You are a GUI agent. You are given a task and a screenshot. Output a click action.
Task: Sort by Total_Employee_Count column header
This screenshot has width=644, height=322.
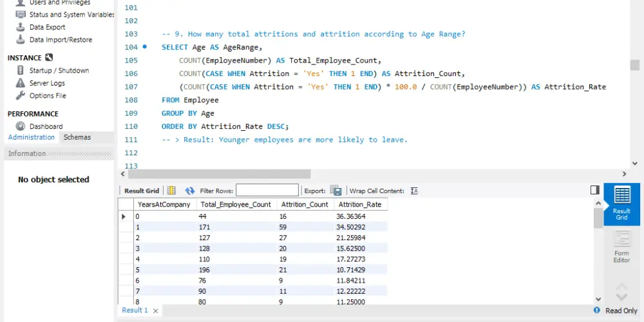click(236, 204)
